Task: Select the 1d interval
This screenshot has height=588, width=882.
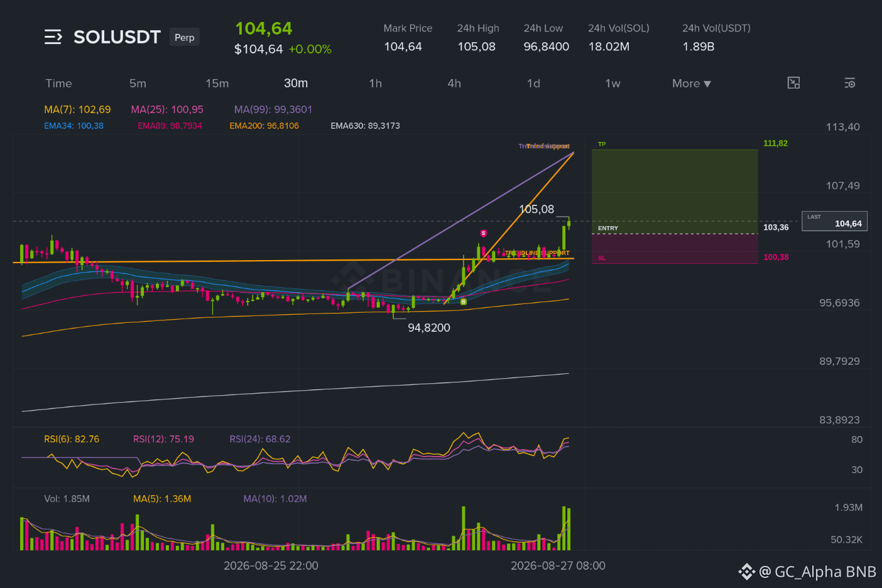Action: [x=533, y=84]
